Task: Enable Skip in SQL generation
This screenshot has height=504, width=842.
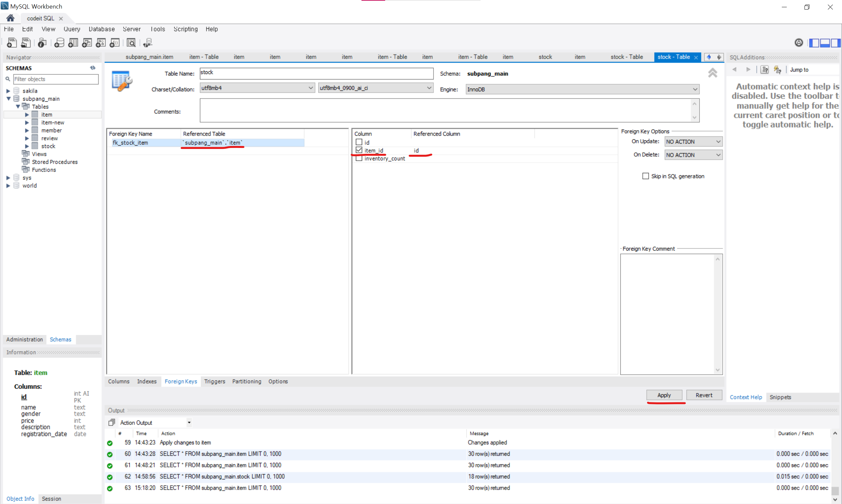Action: pyautogui.click(x=645, y=176)
